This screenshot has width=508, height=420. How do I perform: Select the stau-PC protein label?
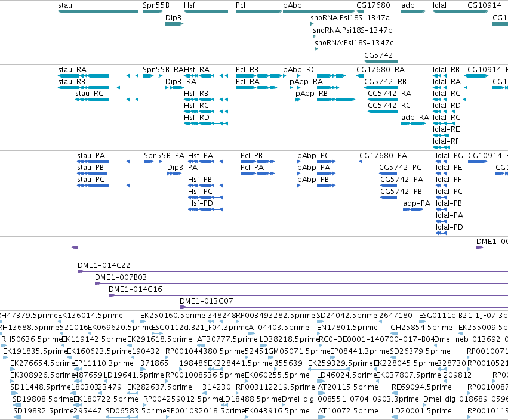coord(91,180)
